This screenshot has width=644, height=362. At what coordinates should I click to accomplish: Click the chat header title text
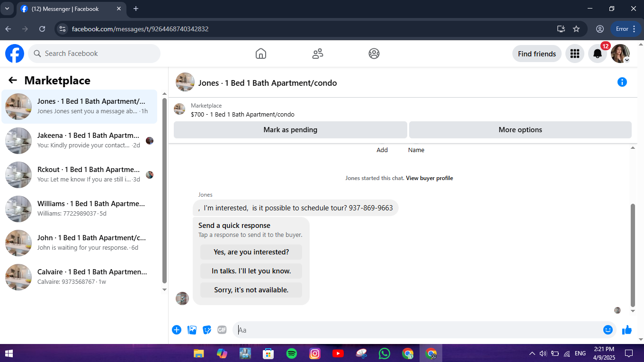pos(268,83)
